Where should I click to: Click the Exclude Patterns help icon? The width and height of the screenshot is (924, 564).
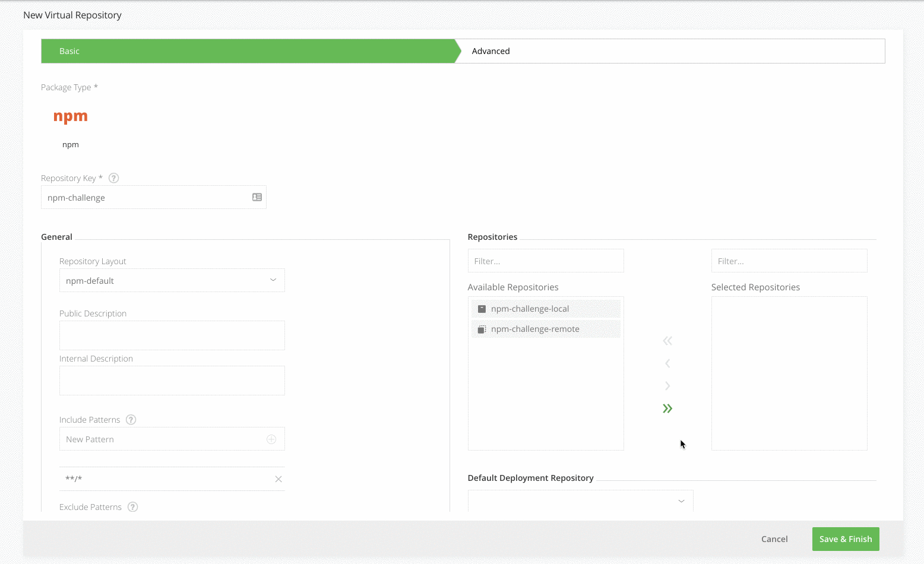click(x=133, y=507)
